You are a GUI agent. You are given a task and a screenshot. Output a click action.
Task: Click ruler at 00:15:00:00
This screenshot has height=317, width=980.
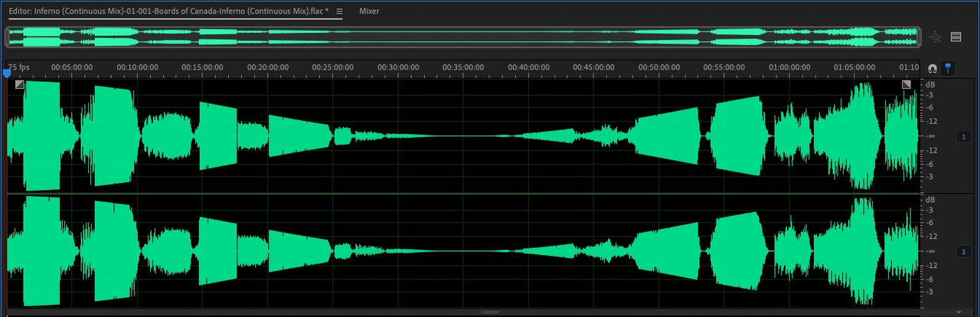point(202,67)
